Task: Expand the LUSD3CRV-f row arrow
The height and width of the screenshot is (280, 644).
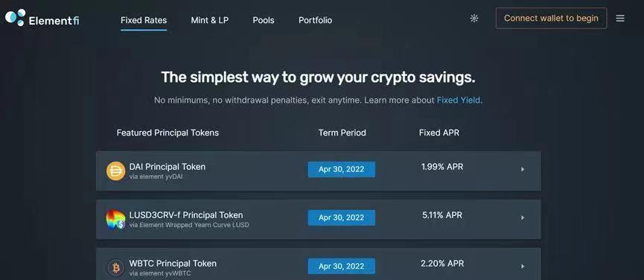Action: [x=523, y=217]
